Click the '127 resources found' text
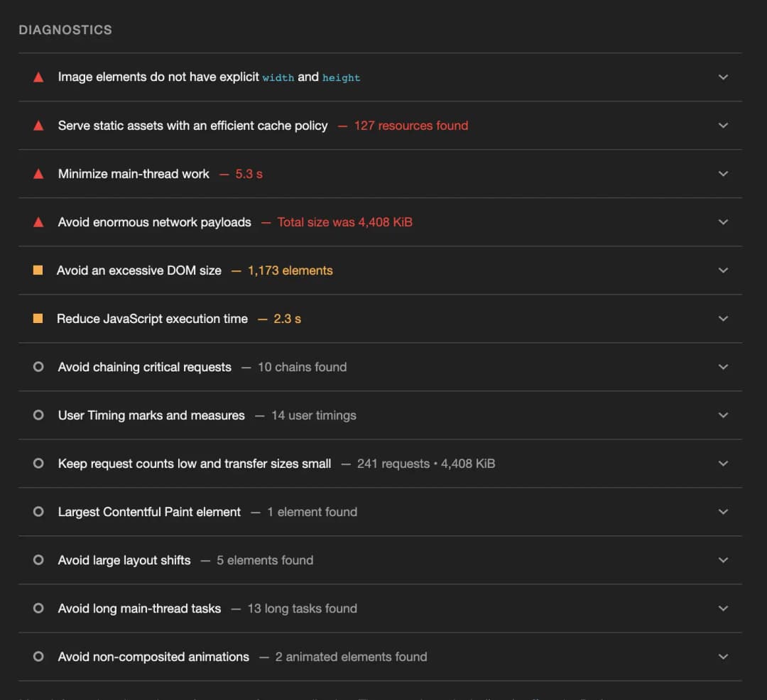 411,126
